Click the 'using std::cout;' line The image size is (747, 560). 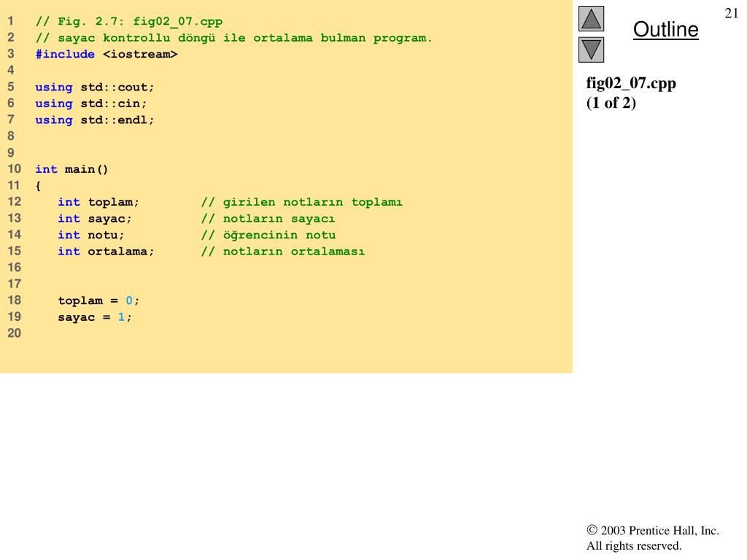pyautogui.click(x=95, y=87)
